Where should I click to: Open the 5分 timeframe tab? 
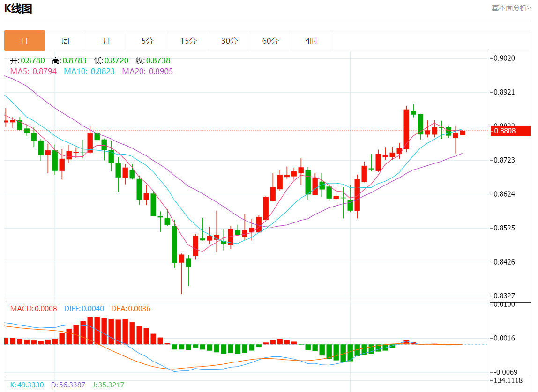148,41
